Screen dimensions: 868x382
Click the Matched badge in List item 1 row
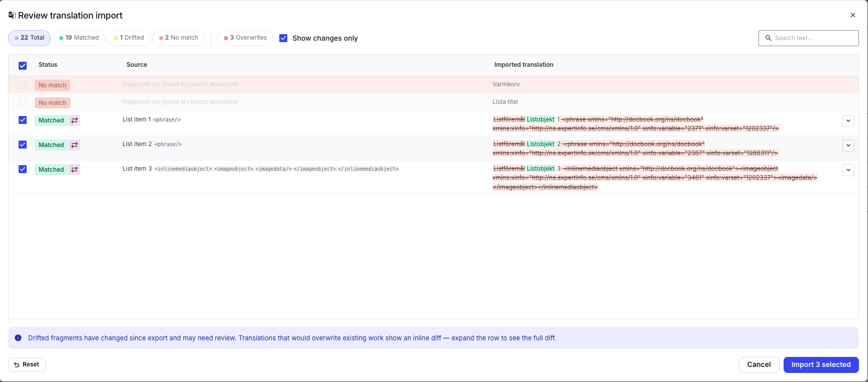pos(51,120)
